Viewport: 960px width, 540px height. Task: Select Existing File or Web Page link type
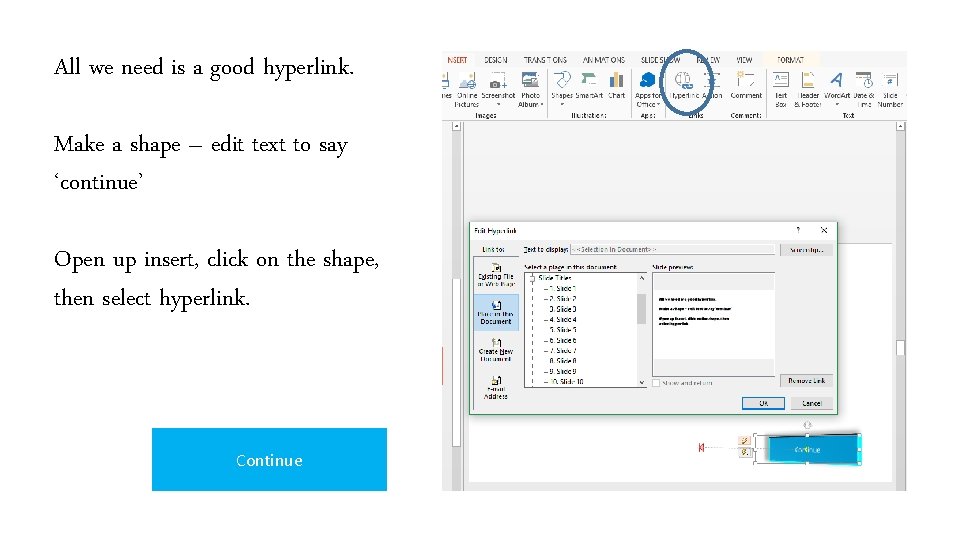(496, 276)
